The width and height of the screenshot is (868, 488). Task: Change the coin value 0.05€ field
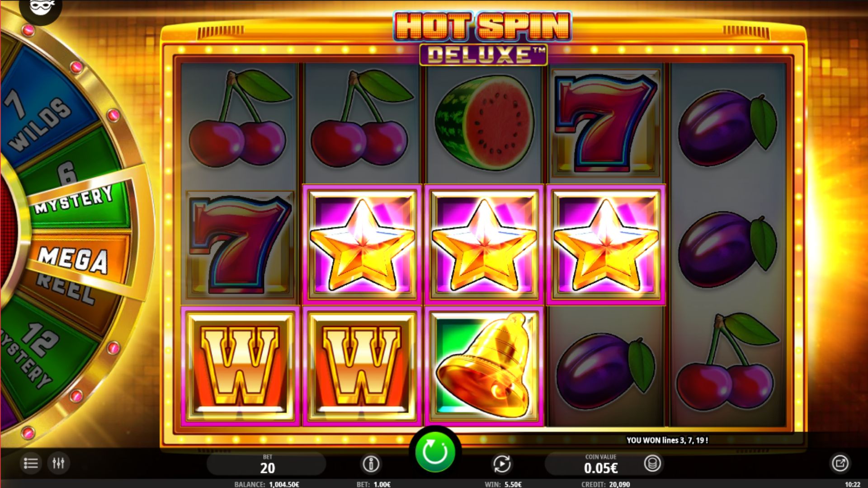(x=600, y=464)
